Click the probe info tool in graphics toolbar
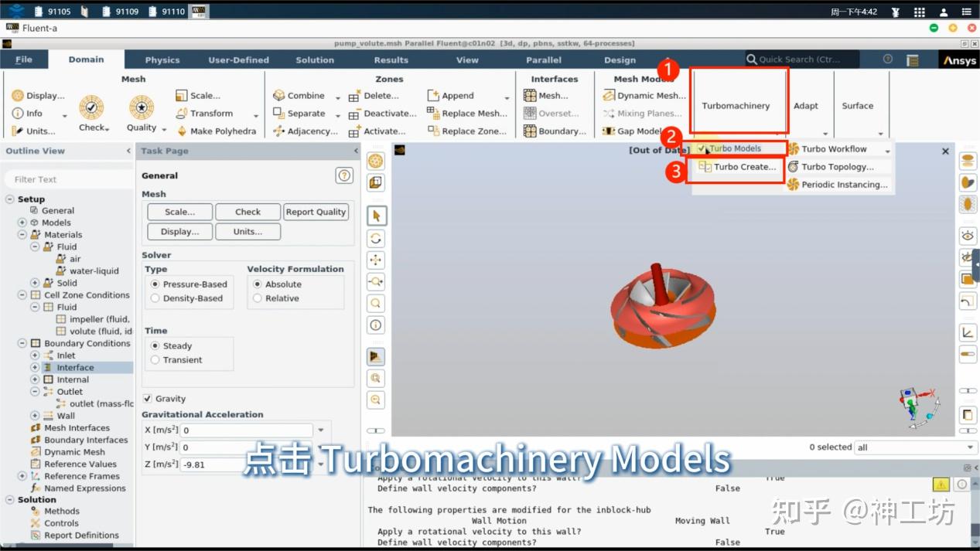Screen dimensions: 980x551 click(376, 325)
